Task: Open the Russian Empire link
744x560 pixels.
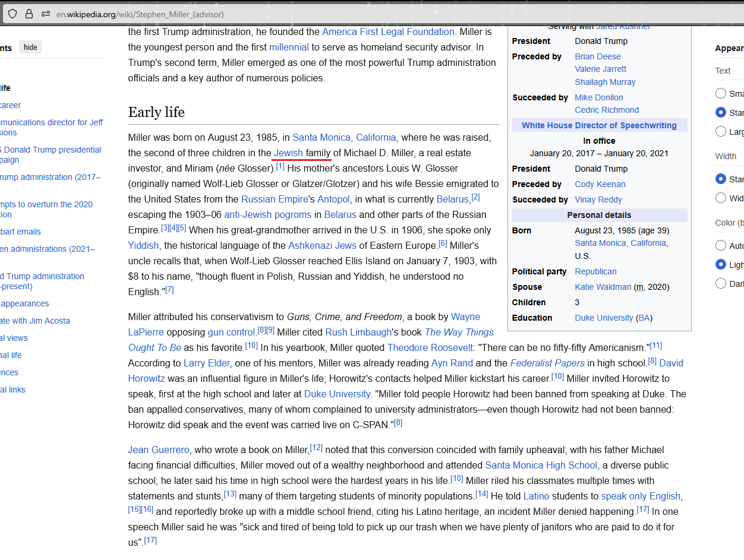Action: click(x=275, y=199)
